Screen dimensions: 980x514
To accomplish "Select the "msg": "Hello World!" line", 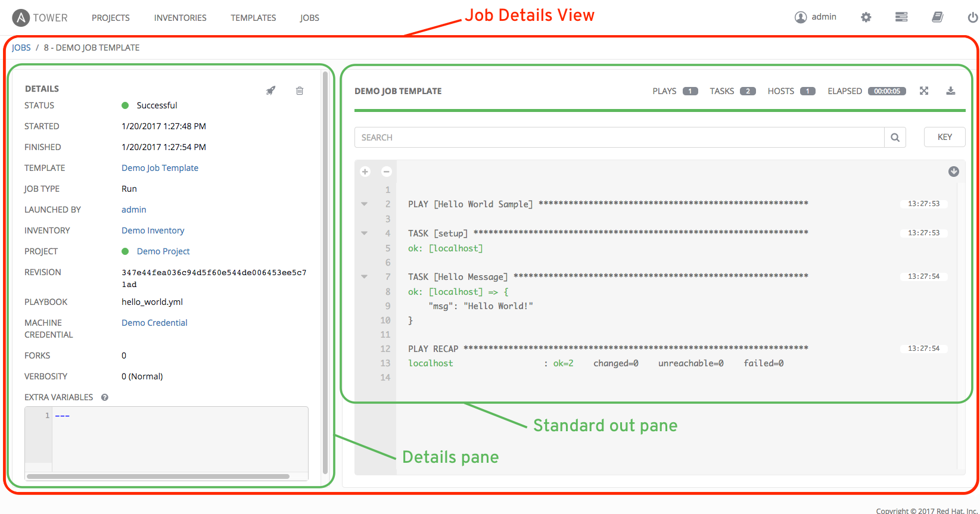I will [481, 306].
